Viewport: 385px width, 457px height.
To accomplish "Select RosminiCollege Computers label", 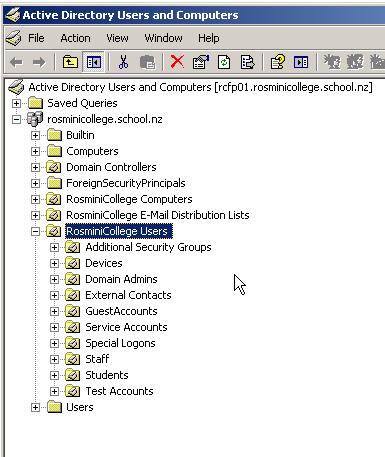I will click(129, 199).
